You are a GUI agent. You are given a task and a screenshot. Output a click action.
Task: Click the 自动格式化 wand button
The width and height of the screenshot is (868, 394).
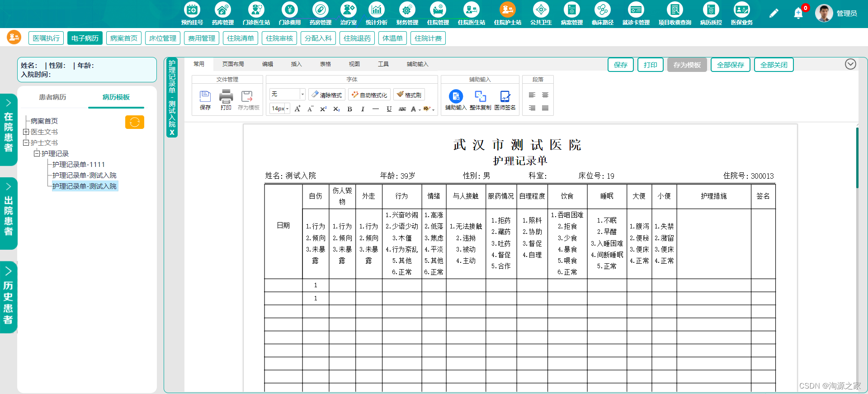pyautogui.click(x=369, y=95)
